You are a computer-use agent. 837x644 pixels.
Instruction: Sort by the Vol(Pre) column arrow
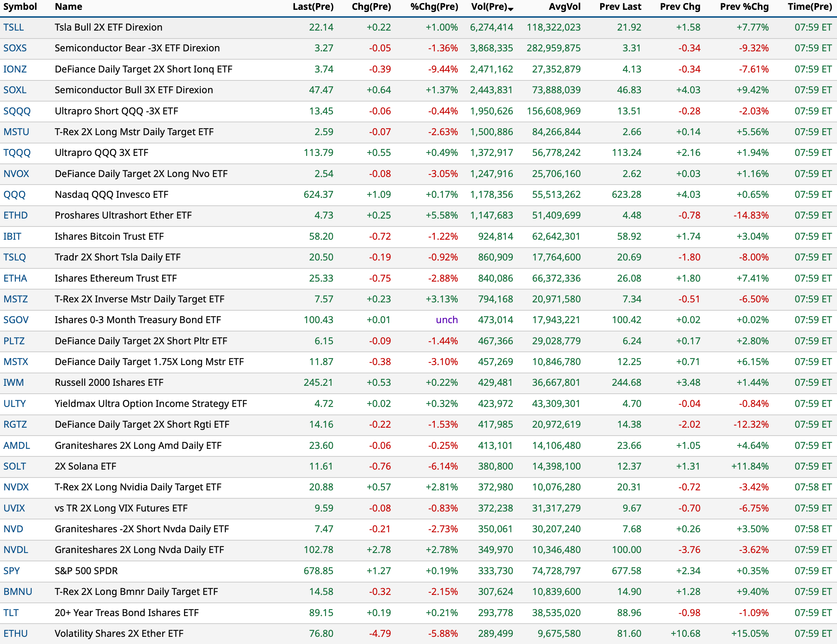(x=510, y=8)
